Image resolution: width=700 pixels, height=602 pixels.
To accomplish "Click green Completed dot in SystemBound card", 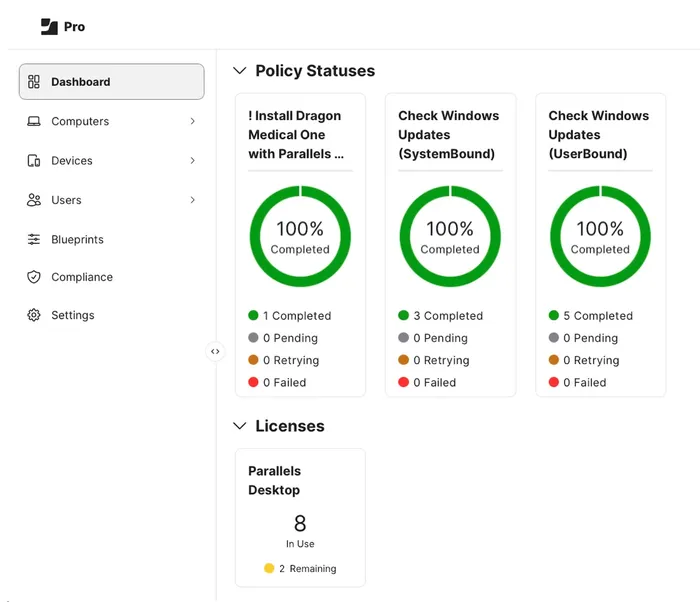I will click(404, 315).
